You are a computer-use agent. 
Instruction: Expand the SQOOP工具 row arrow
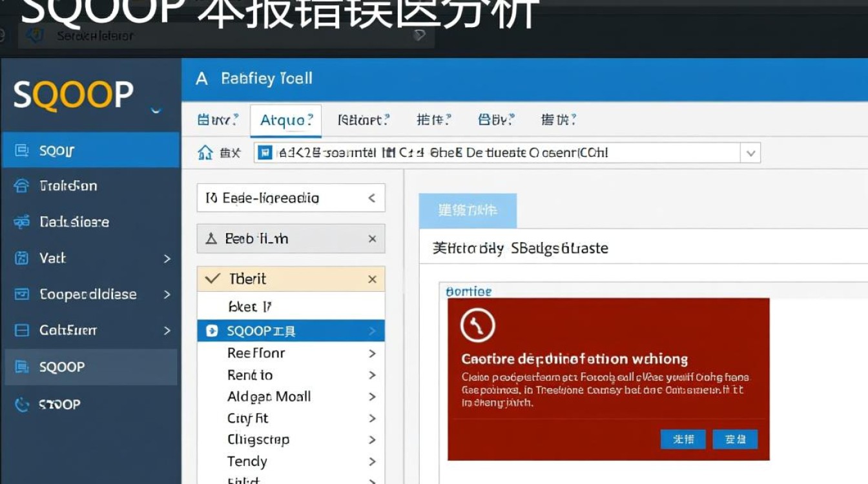(372, 331)
